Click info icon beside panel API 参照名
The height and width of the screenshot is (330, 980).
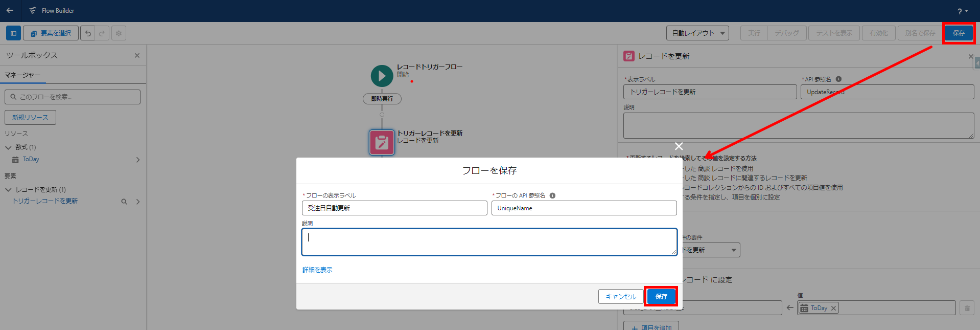[838, 79]
